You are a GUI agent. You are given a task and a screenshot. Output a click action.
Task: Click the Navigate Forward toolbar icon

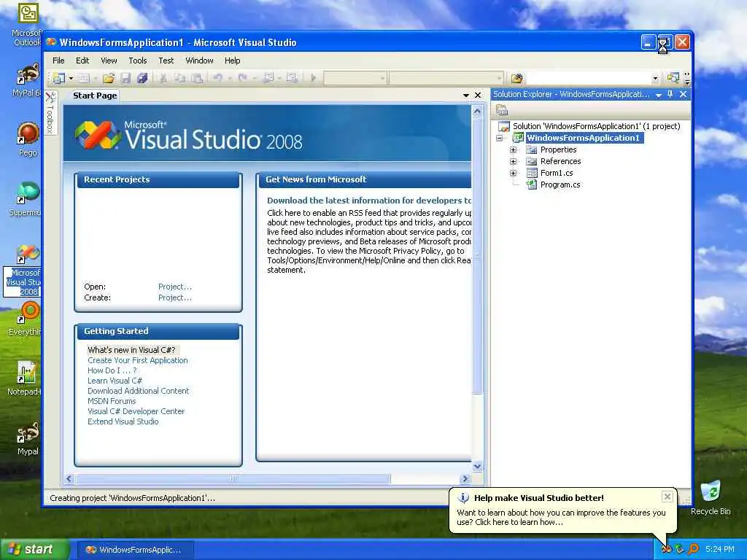tap(292, 78)
